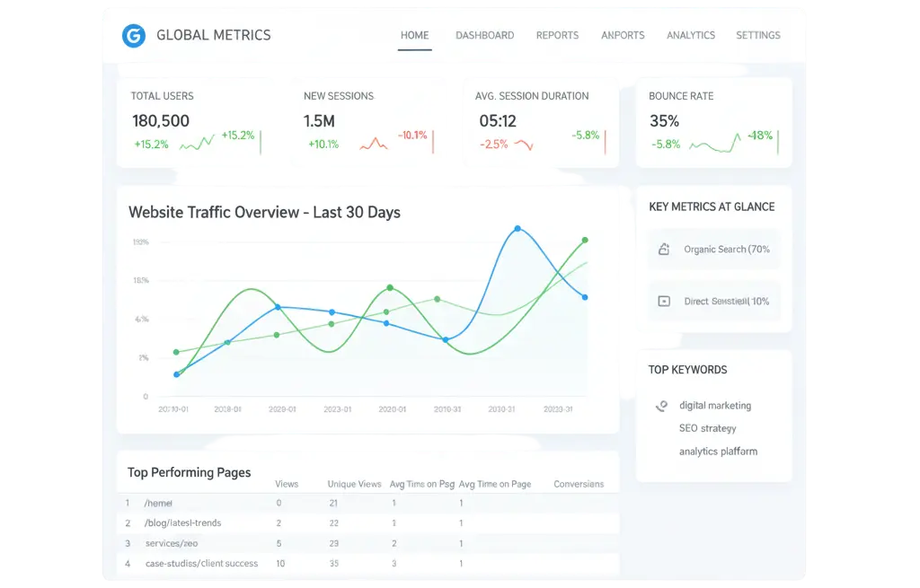
Task: Switch to the DASHBOARD tab
Action: [x=484, y=35]
